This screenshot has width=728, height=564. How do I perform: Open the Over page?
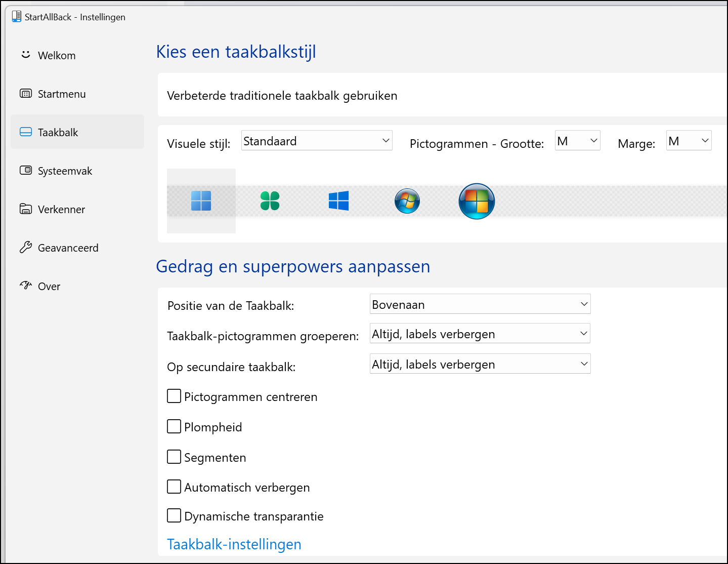[x=77, y=286]
